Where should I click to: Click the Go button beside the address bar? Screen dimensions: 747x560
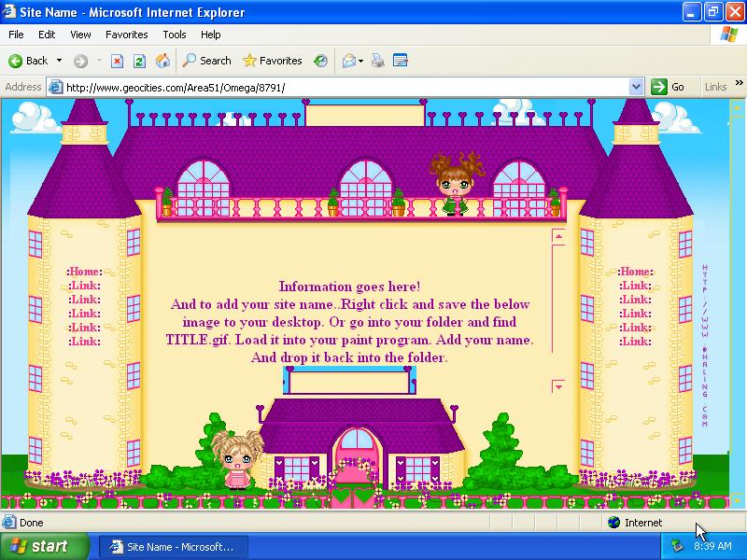click(669, 87)
